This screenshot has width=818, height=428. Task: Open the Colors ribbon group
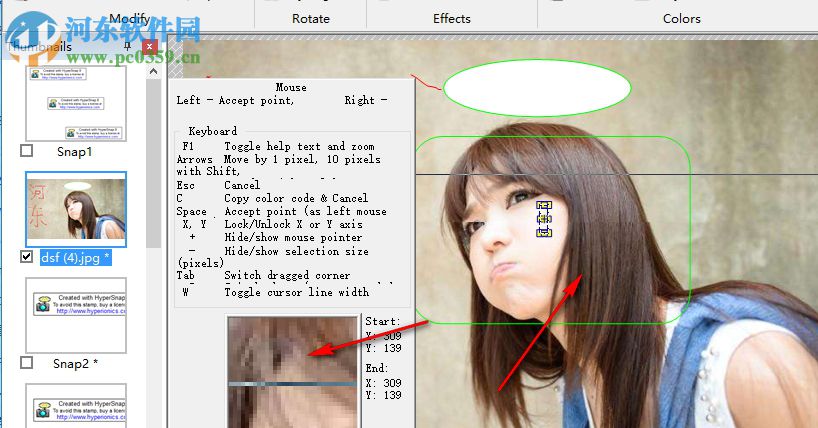681,19
